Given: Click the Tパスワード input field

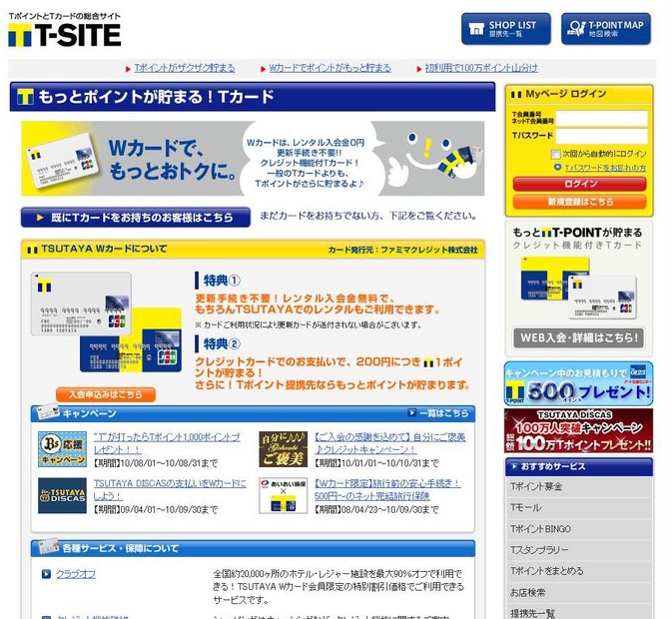Looking at the screenshot, I should pyautogui.click(x=602, y=136).
